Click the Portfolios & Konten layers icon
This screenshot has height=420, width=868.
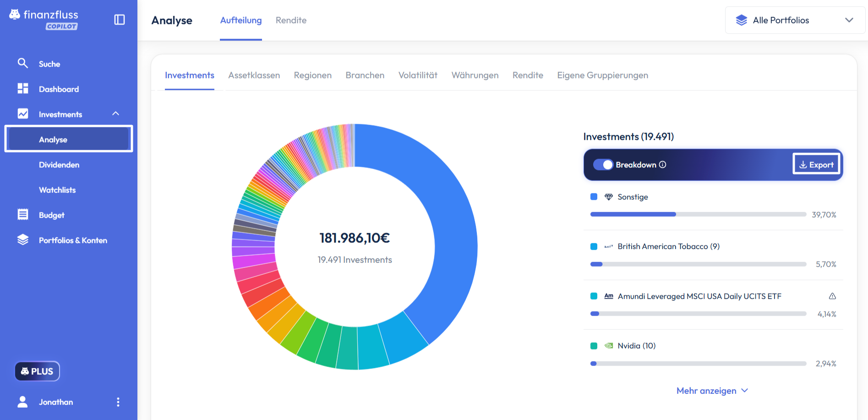[x=22, y=240]
